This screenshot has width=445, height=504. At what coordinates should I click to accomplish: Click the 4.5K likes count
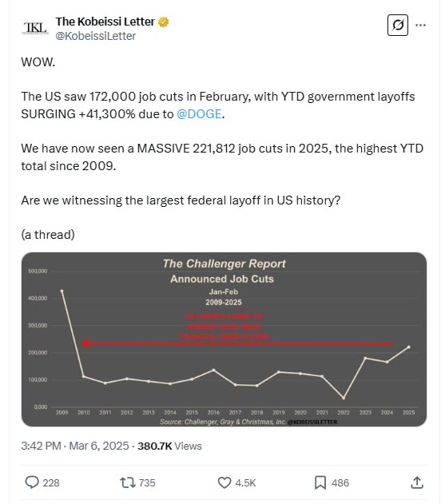pos(245,482)
